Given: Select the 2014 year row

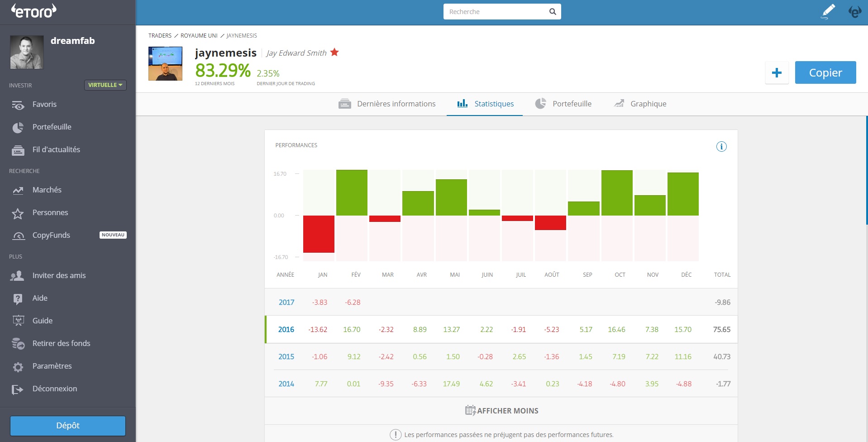Looking at the screenshot, I should click(286, 384).
